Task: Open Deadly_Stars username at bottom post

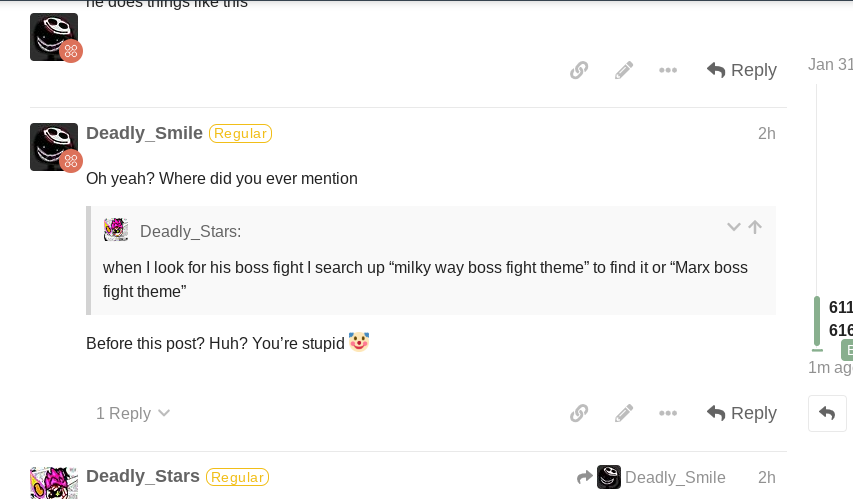Action: click(143, 476)
